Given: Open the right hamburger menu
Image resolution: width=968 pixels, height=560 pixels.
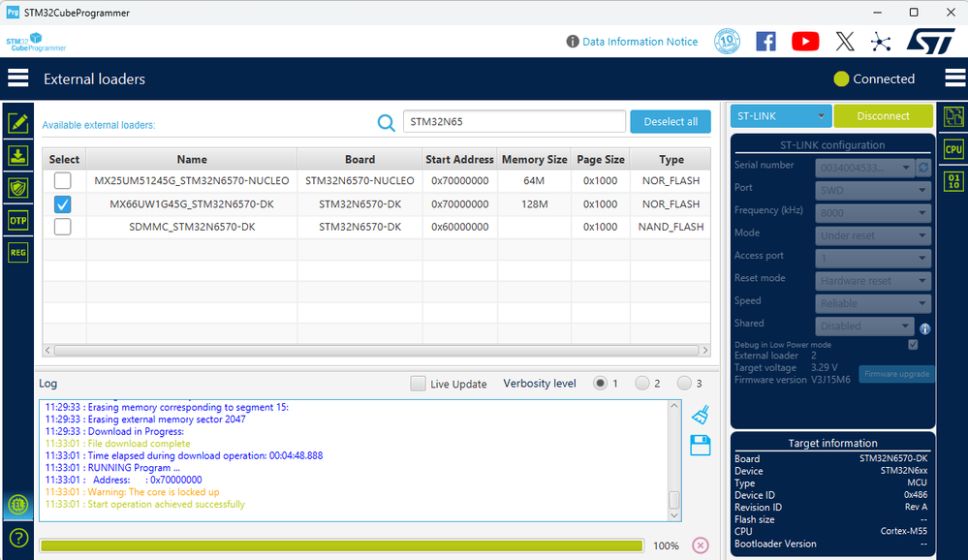Looking at the screenshot, I should (955, 78).
